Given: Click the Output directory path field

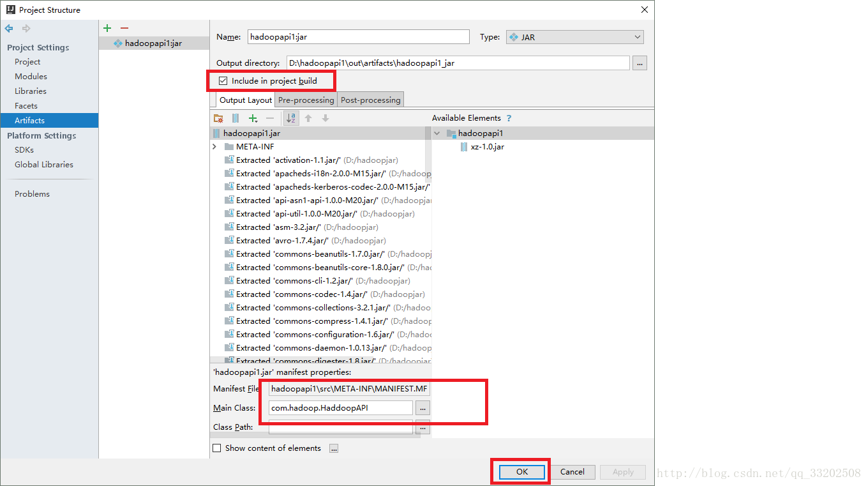Looking at the screenshot, I should [458, 63].
